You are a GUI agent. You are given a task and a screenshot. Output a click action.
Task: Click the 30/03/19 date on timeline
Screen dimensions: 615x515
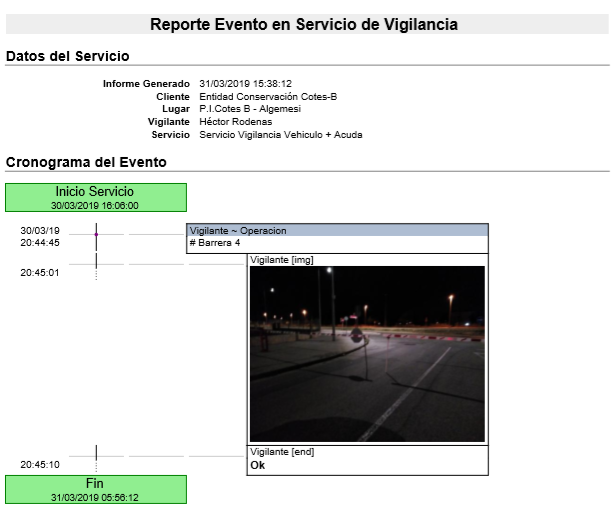[40, 230]
